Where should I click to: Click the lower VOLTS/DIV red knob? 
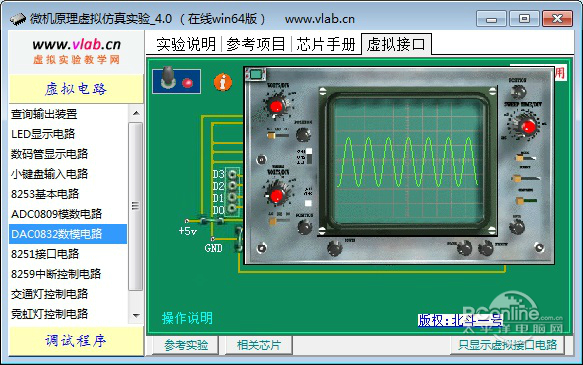(277, 195)
